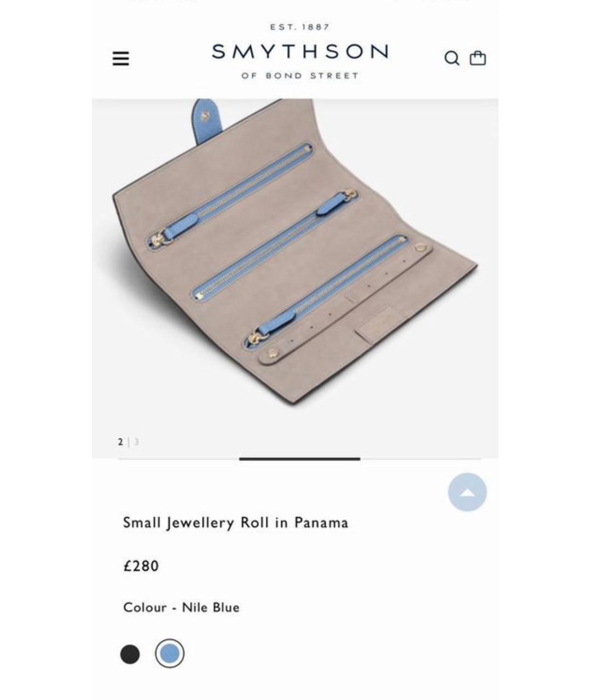Open the hamburger navigation menu

[121, 59]
